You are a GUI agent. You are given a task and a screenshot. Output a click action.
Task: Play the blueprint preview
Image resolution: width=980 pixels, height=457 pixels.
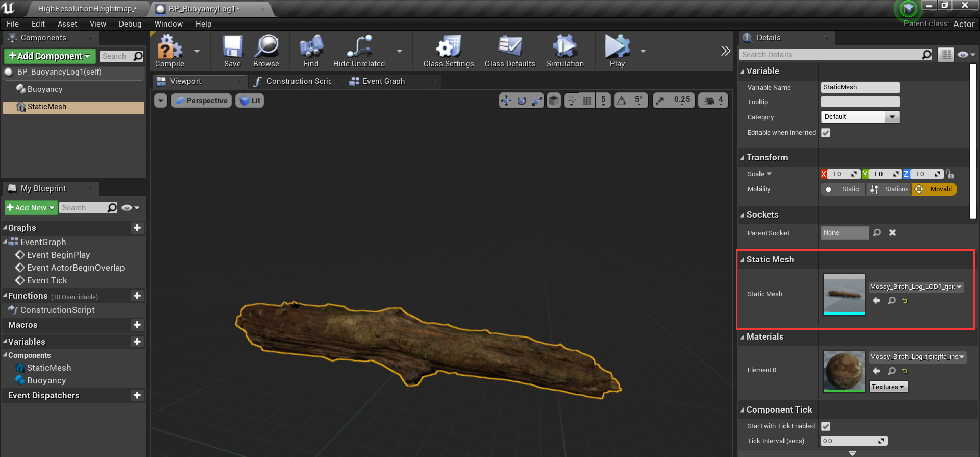[617, 51]
